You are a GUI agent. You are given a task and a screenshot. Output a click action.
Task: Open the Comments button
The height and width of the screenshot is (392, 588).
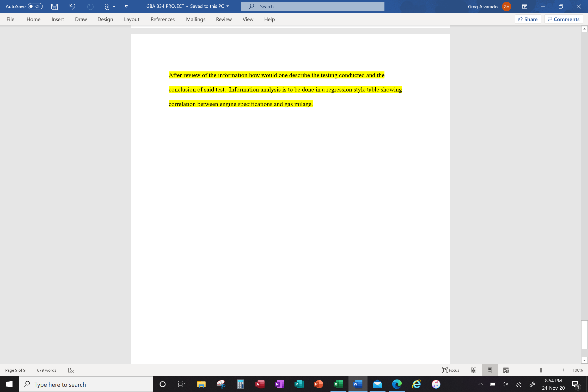coord(563,19)
